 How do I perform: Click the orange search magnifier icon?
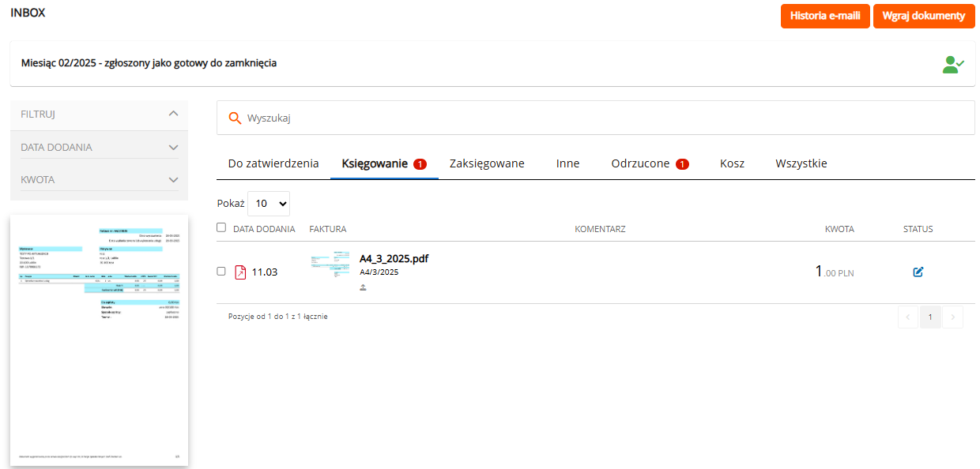pos(234,118)
